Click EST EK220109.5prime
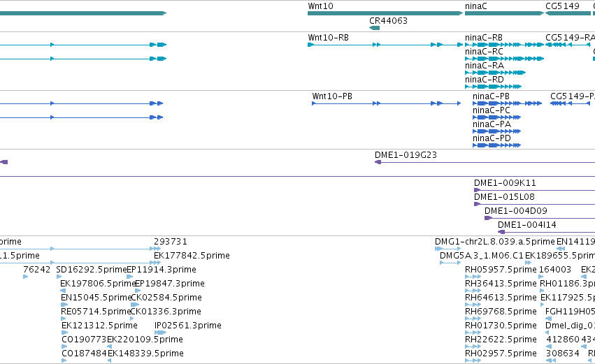Viewport: 595px width, 364px height. tap(145, 340)
